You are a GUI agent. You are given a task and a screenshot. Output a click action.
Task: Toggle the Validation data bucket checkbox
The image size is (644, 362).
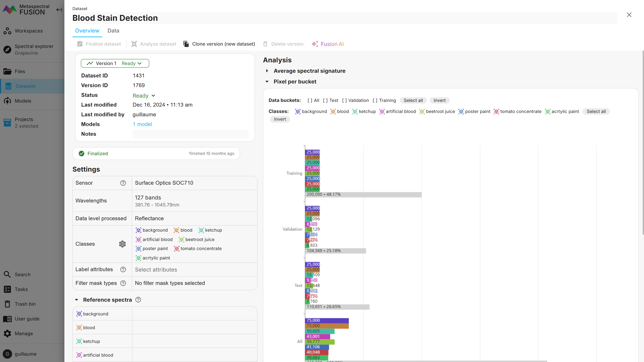coord(344,100)
